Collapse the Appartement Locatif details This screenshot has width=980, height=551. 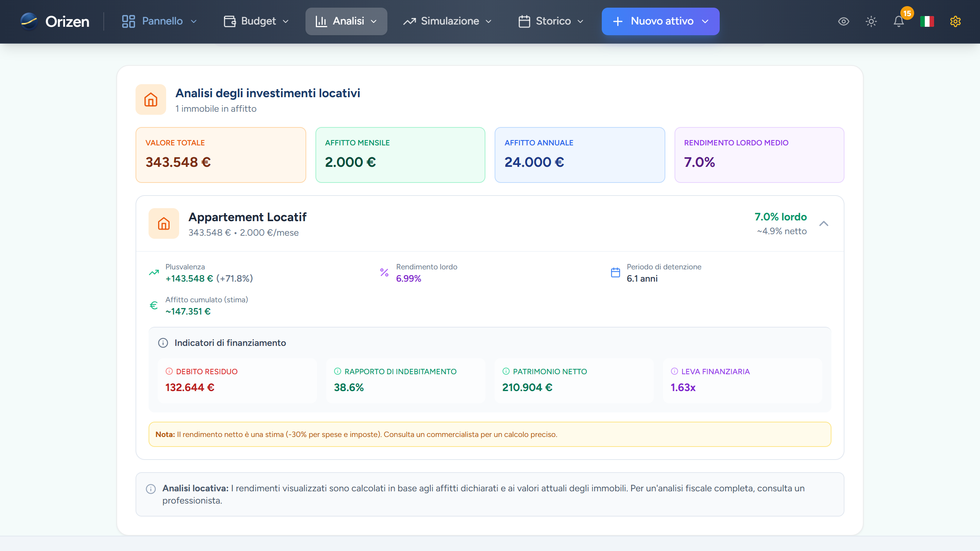pyautogui.click(x=824, y=224)
